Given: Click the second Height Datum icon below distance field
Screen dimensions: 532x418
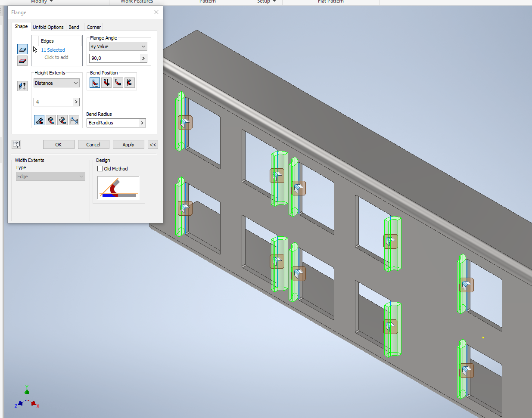Looking at the screenshot, I should [x=51, y=120].
